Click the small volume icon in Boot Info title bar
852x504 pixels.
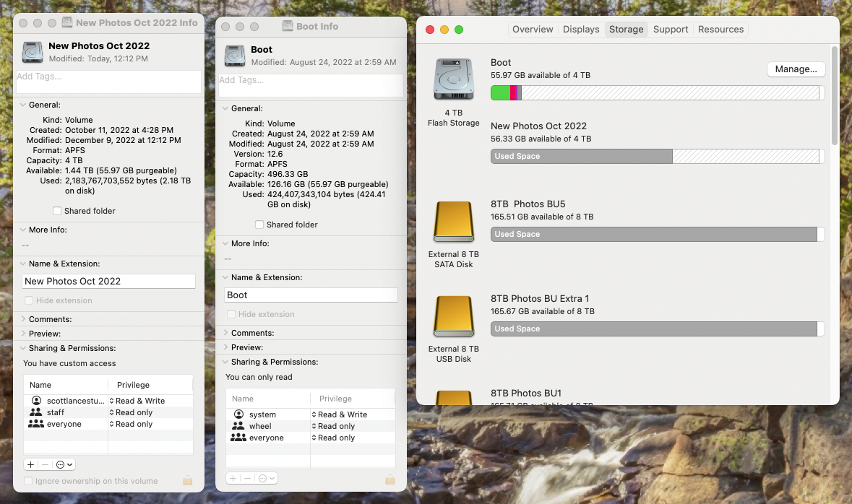tap(288, 26)
